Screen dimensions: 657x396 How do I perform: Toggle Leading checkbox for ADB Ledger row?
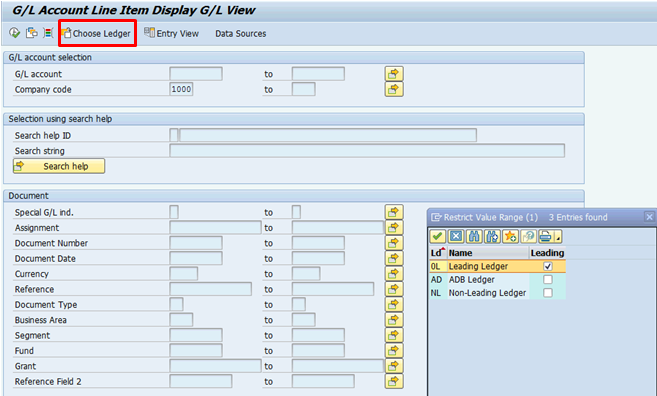[x=548, y=280]
